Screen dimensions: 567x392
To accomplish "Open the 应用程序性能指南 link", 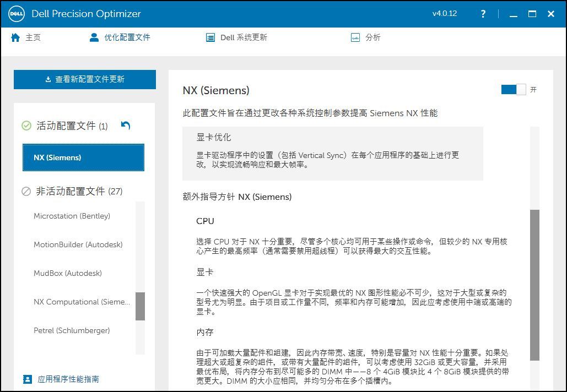I will (68, 379).
